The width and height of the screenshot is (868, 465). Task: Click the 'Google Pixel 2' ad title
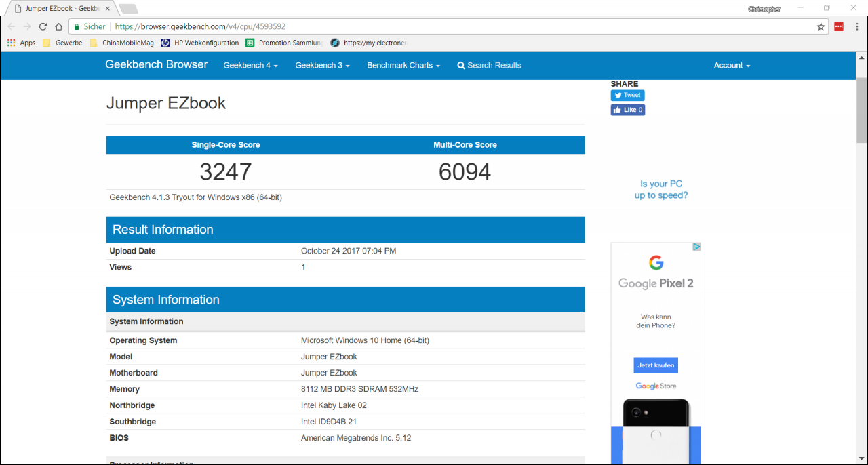(656, 283)
